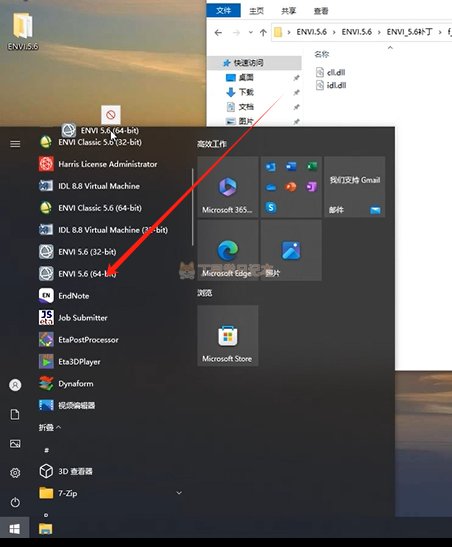Go up one folder level in Explorer

[263, 32]
